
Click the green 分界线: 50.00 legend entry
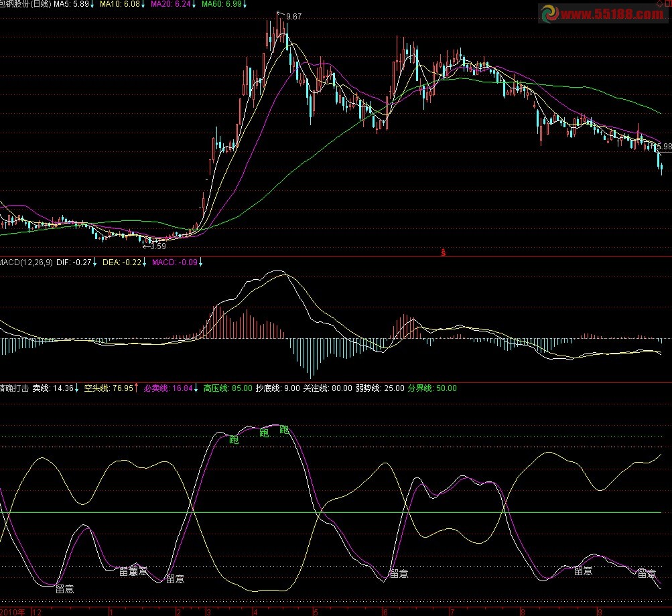pos(432,388)
